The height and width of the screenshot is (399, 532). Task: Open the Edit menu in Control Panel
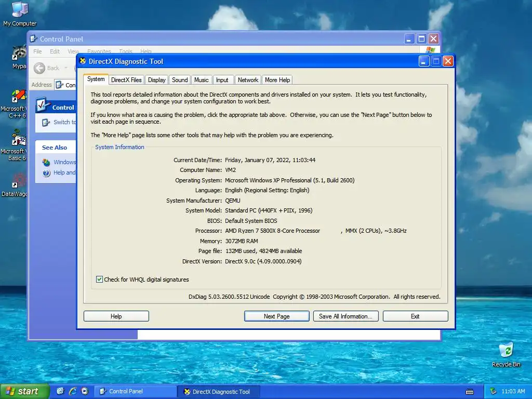(55, 51)
